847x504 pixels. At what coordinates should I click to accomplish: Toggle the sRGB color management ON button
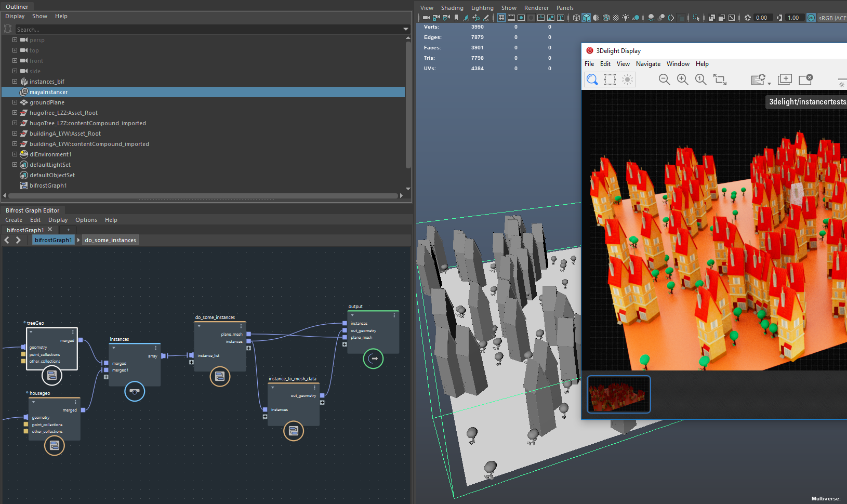coord(811,18)
